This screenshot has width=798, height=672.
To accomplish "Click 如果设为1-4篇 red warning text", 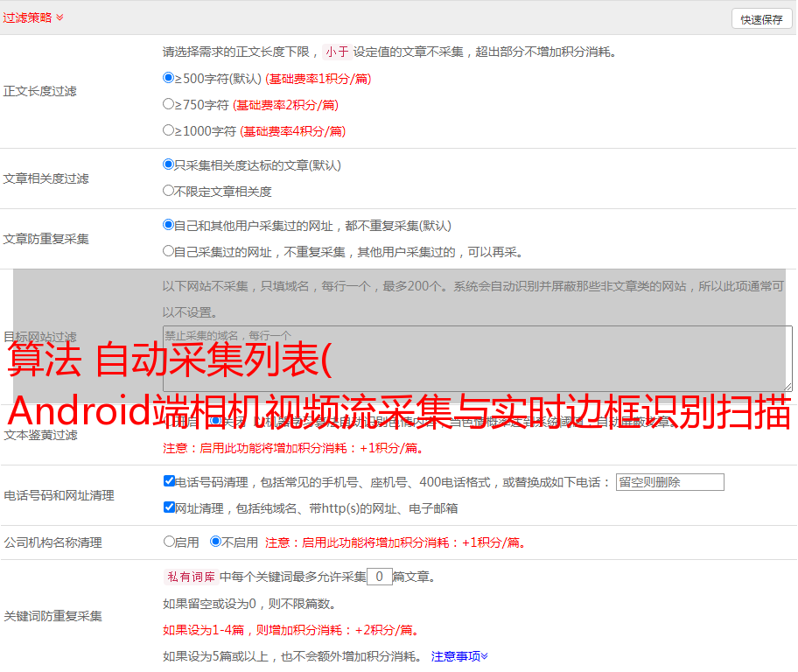I will (291, 630).
